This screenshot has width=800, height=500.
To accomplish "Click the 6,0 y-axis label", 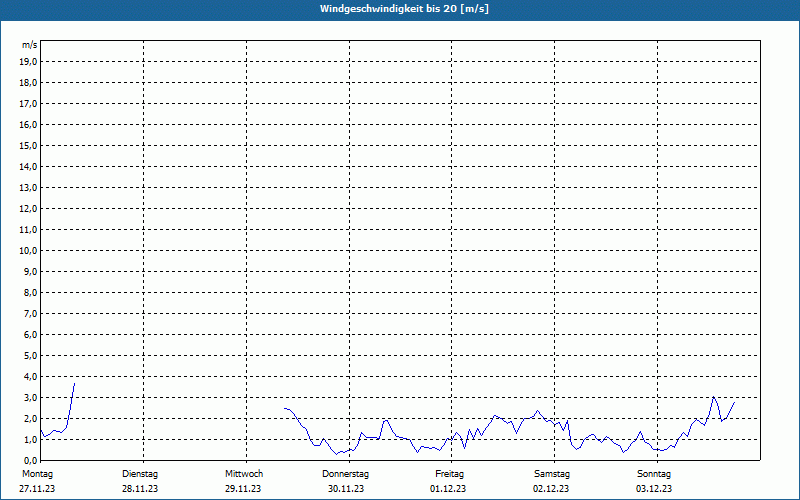I will tap(32, 335).
